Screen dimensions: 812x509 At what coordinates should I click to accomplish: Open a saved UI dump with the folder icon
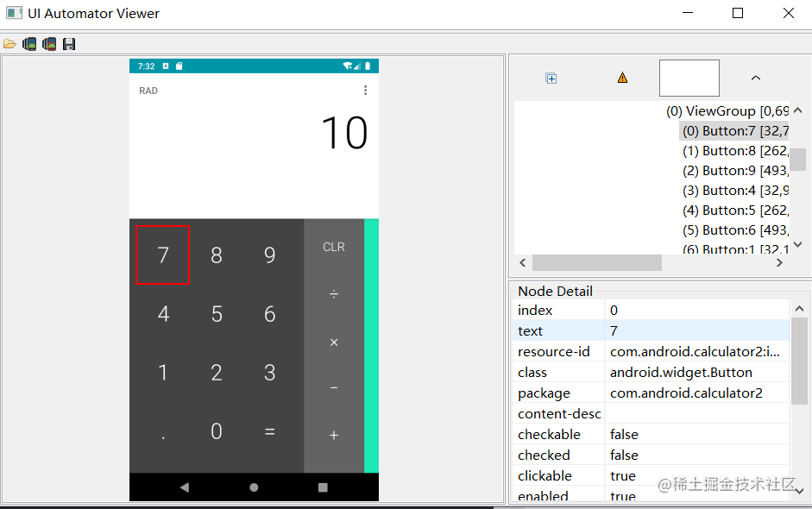coord(9,44)
